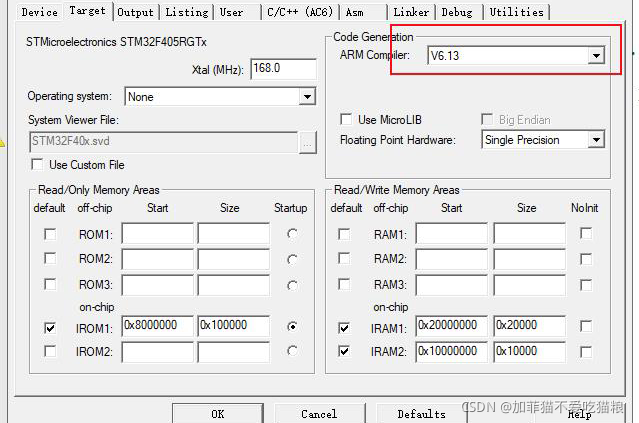This screenshot has width=639, height=423.
Task: Enable NoInit for RAM1
Action: point(586,234)
